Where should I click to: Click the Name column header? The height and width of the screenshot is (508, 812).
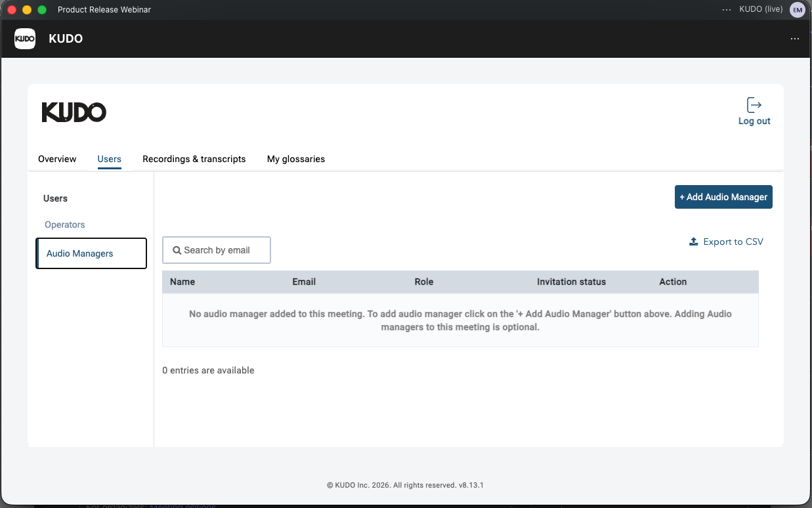[x=182, y=282]
